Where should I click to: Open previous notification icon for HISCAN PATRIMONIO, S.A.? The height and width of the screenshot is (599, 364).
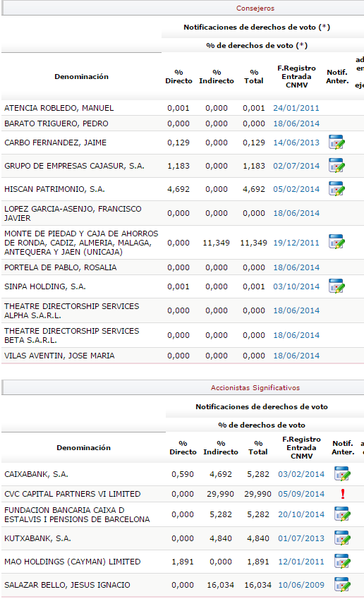coord(336,188)
